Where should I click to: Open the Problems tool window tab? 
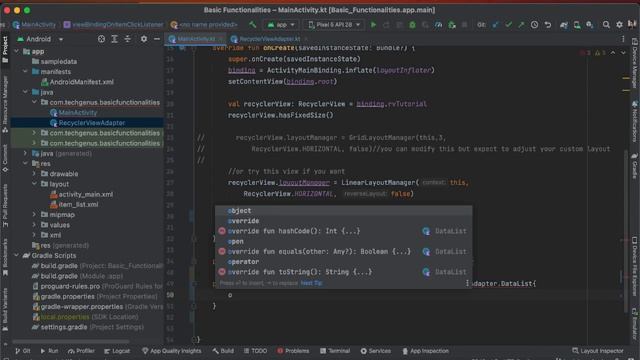coord(293,351)
